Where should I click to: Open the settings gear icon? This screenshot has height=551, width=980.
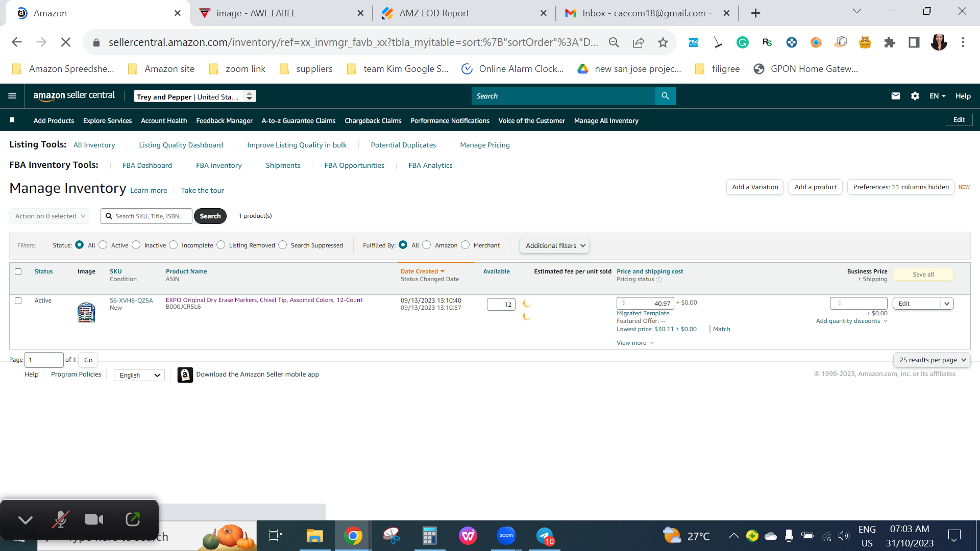point(915,96)
